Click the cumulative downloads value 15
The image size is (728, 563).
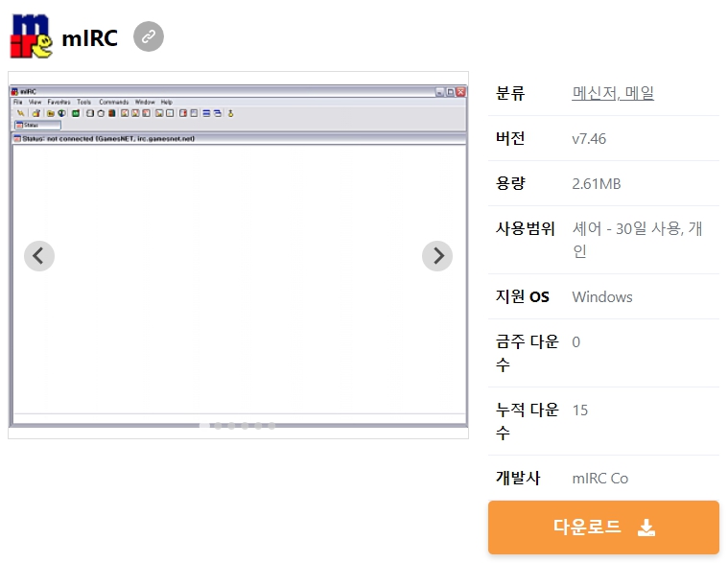(580, 410)
